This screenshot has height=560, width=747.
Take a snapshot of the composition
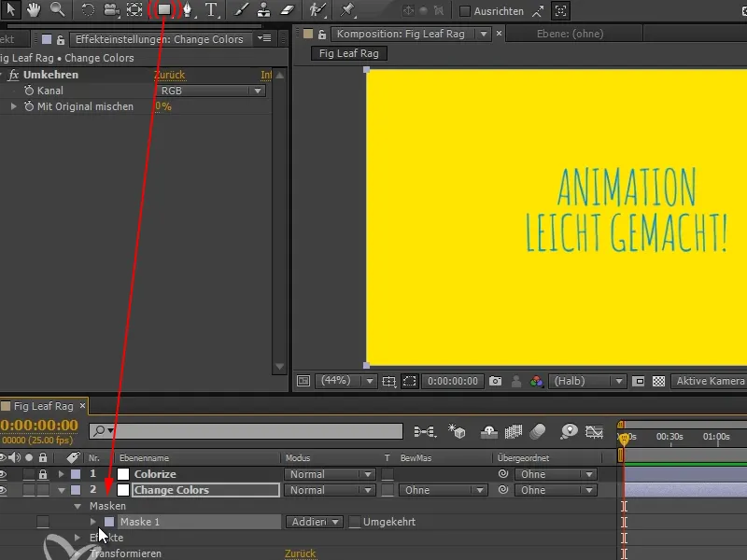tap(495, 381)
